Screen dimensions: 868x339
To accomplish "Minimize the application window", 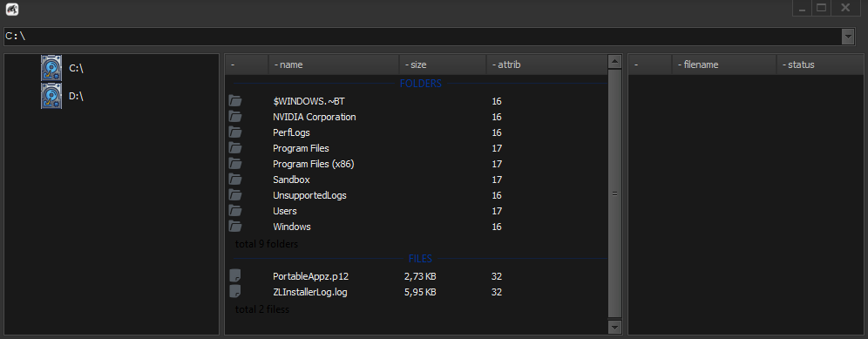I will click(802, 8).
